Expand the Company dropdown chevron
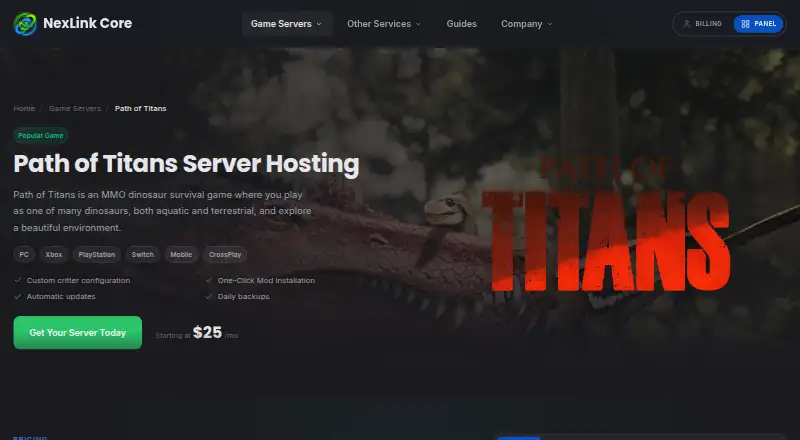800x440 pixels. [550, 24]
